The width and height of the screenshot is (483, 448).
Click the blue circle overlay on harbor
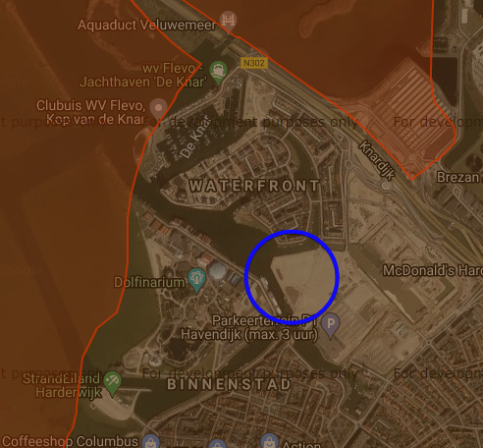click(x=292, y=277)
